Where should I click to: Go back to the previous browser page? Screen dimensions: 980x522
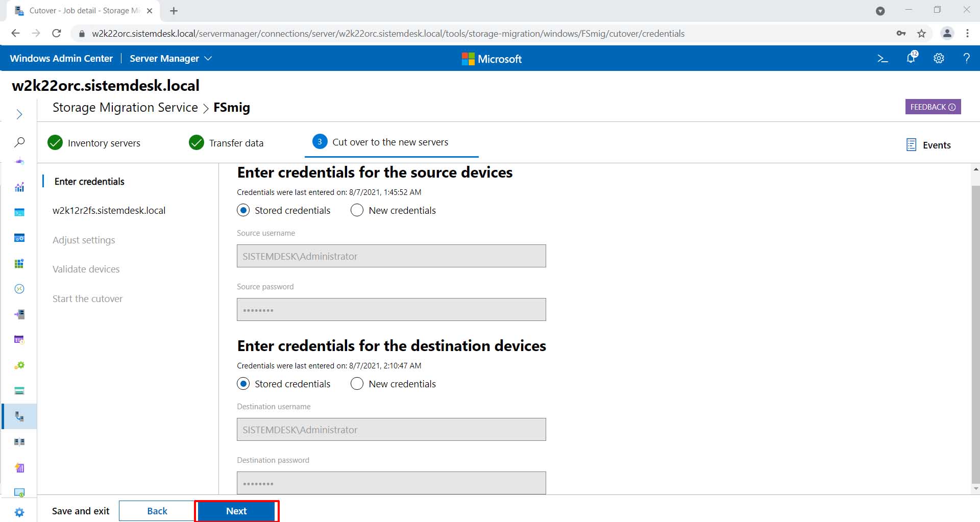pos(15,33)
